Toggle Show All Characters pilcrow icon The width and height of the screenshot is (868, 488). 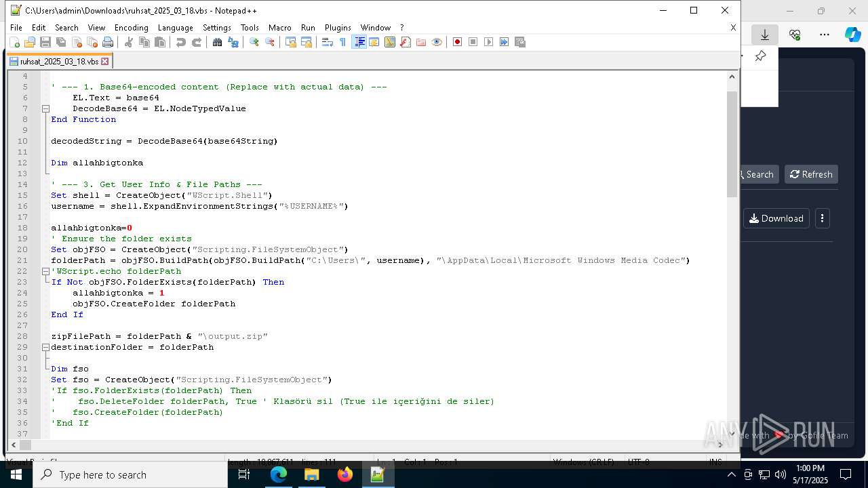click(343, 42)
